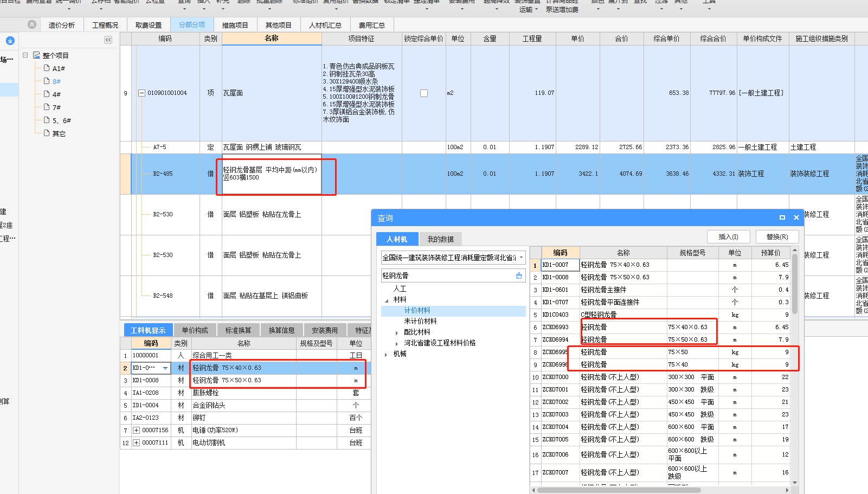Select resource row 膨胀螺栓
868x494 pixels.
[246, 393]
